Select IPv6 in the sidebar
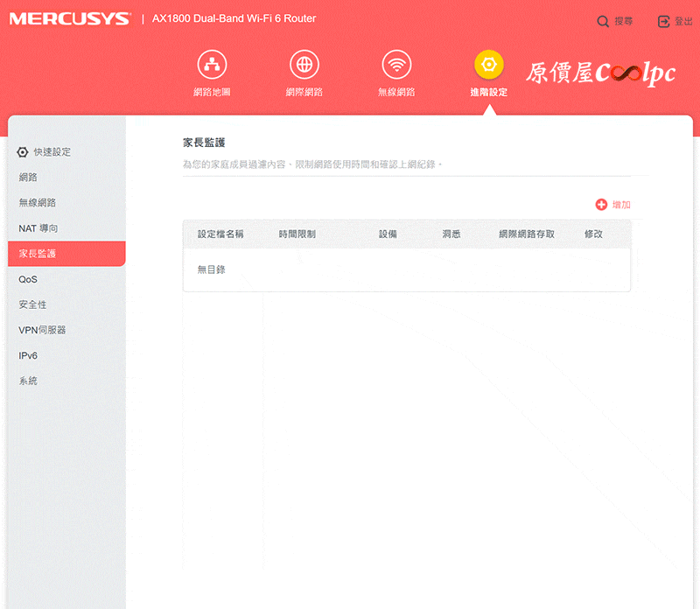 [x=28, y=355]
